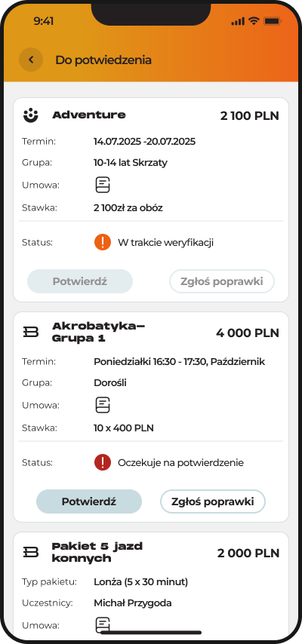Open the Akrobatyka contract document icon
The height and width of the screenshot is (644, 302).
[103, 406]
